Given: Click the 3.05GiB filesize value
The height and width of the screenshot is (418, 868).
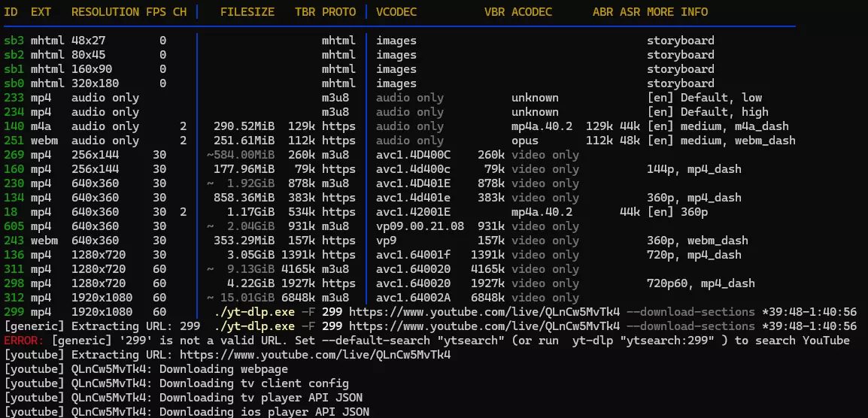Looking at the screenshot, I should point(250,255).
